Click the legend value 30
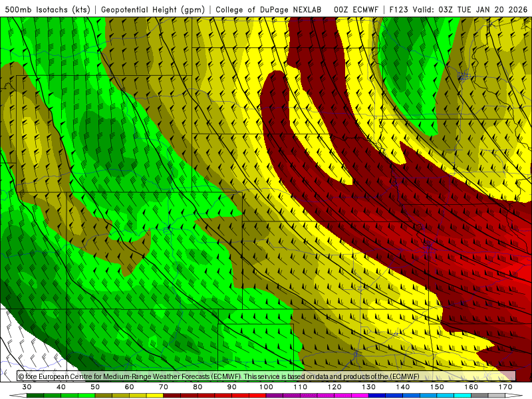 (27, 387)
